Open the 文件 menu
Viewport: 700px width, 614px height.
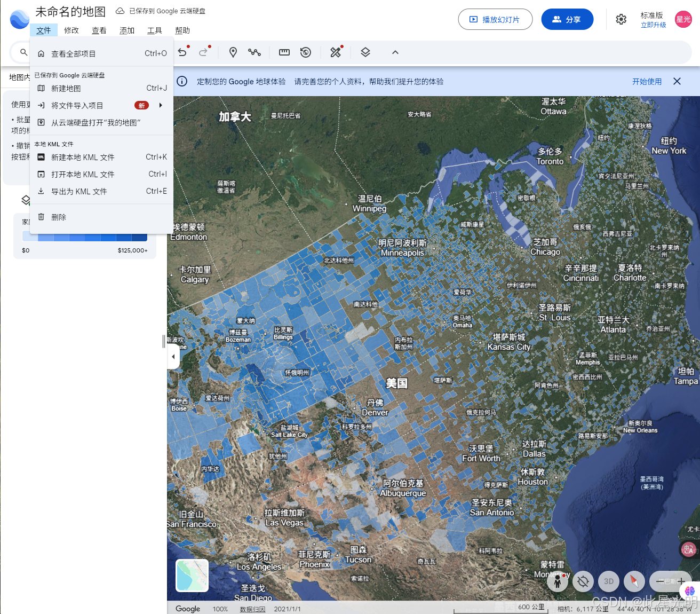(44, 30)
